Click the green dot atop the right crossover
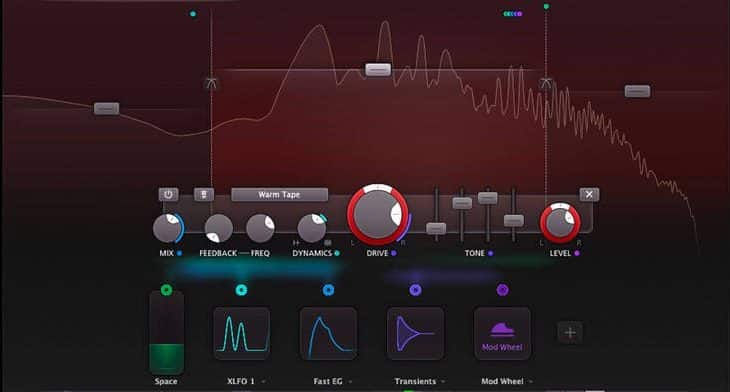This screenshot has width=730, height=392. pos(546,7)
